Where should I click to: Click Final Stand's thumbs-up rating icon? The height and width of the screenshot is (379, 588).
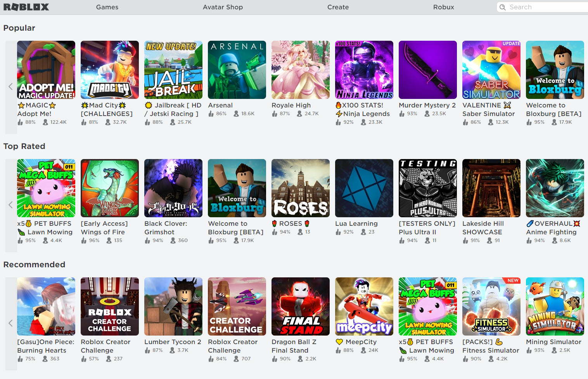pyautogui.click(x=275, y=359)
